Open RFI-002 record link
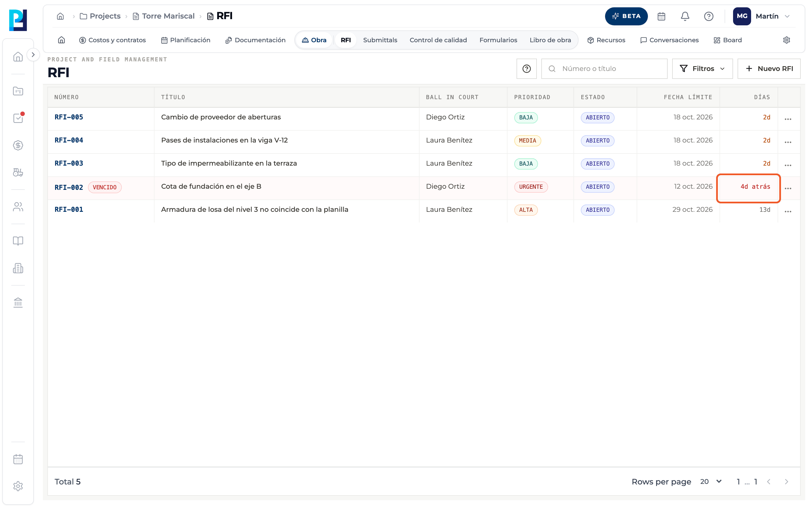This screenshot has height=507, width=812. coord(69,187)
